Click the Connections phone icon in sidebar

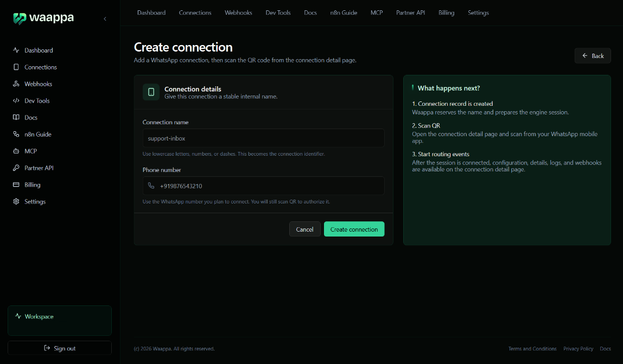click(16, 67)
